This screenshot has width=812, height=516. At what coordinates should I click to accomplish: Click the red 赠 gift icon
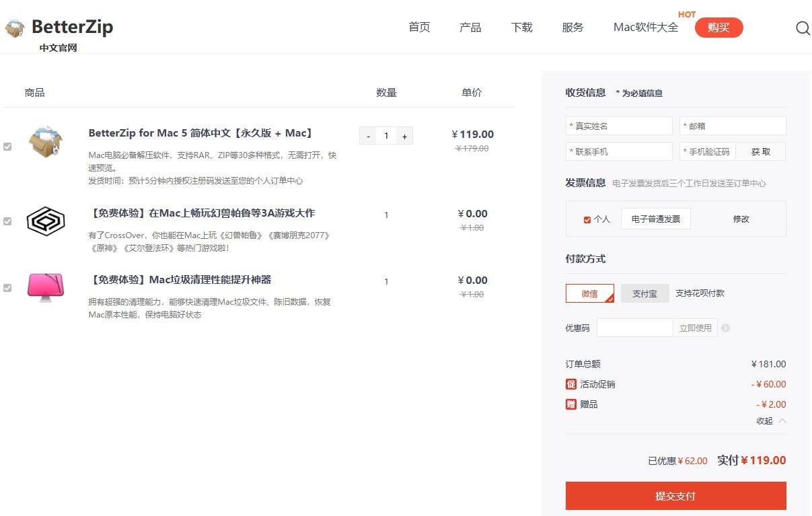pyautogui.click(x=571, y=404)
